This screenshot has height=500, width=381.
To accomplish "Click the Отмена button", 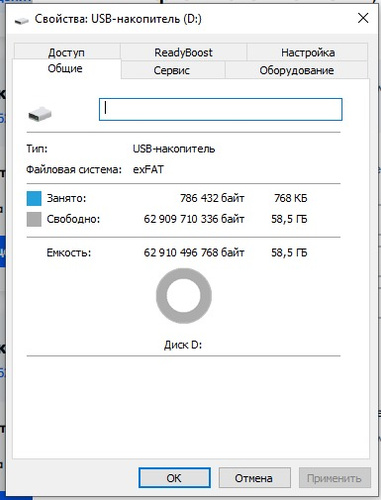I will coord(254,478).
